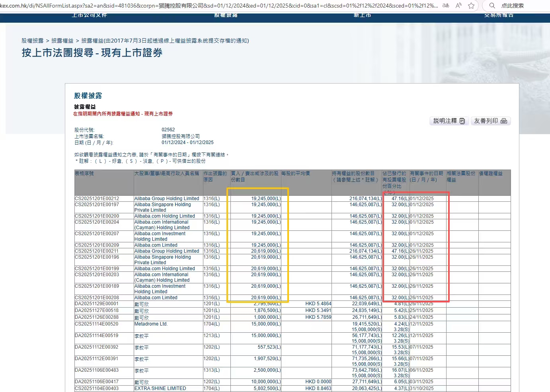Click the 每股的平均價 column header

[295, 174]
